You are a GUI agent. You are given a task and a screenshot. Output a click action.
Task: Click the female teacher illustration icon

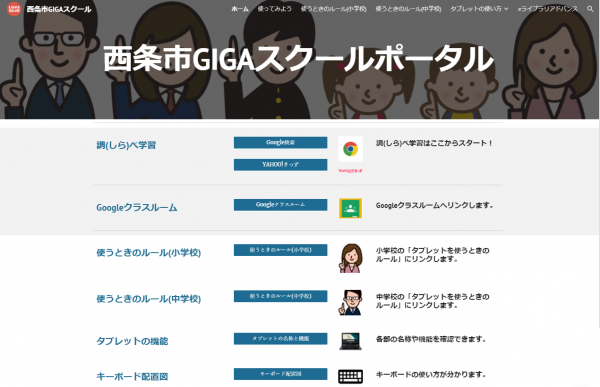tap(351, 258)
